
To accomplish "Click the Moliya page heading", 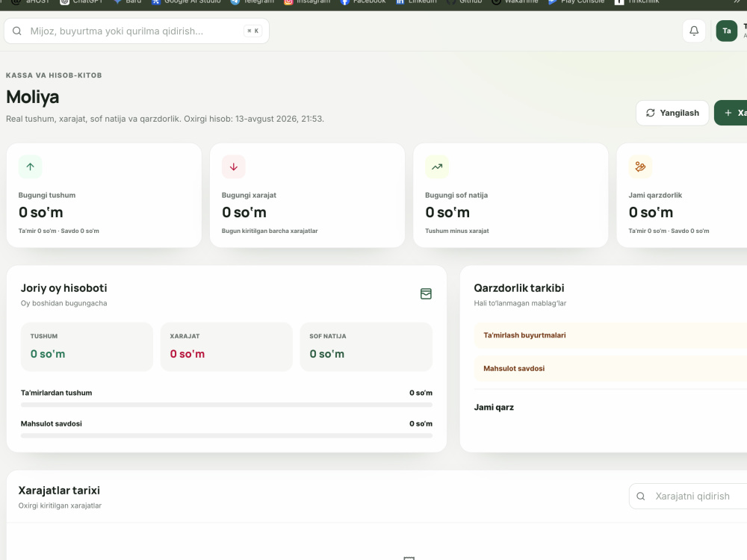I will [32, 97].
